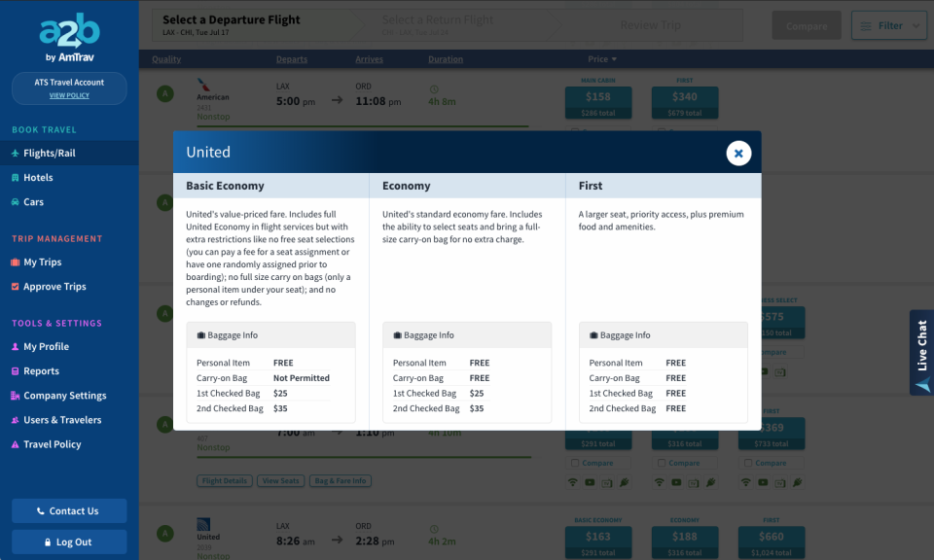934x560 pixels.
Task: Close the United fare info dialog
Action: click(738, 153)
